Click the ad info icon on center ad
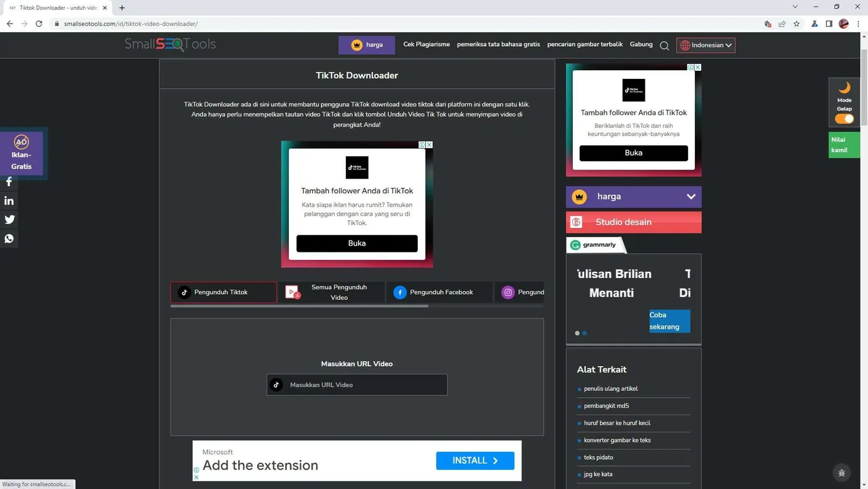 [422, 145]
